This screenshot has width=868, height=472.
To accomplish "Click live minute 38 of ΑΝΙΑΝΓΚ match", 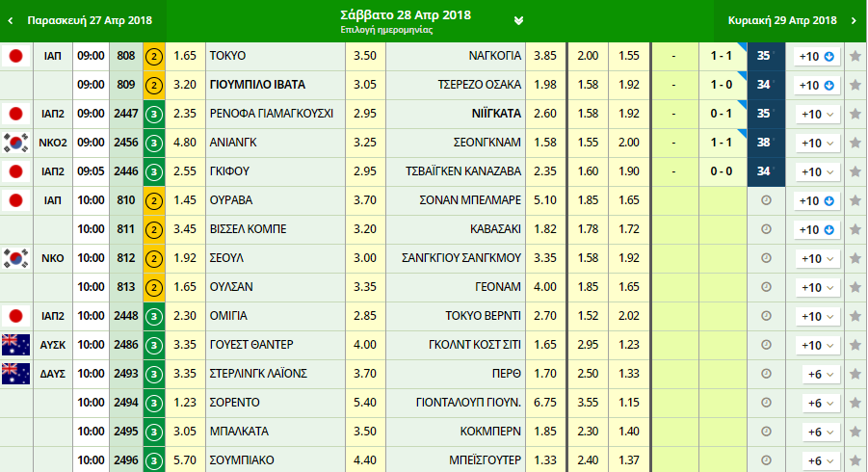I will click(x=765, y=144).
